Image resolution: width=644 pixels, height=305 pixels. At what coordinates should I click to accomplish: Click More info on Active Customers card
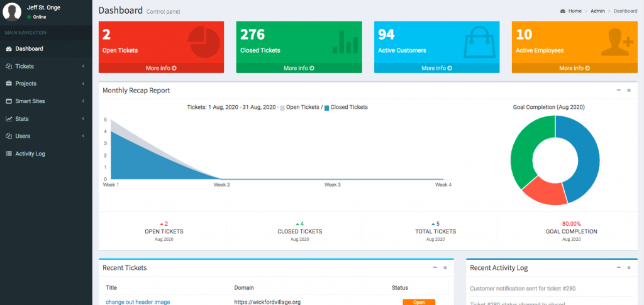point(436,68)
